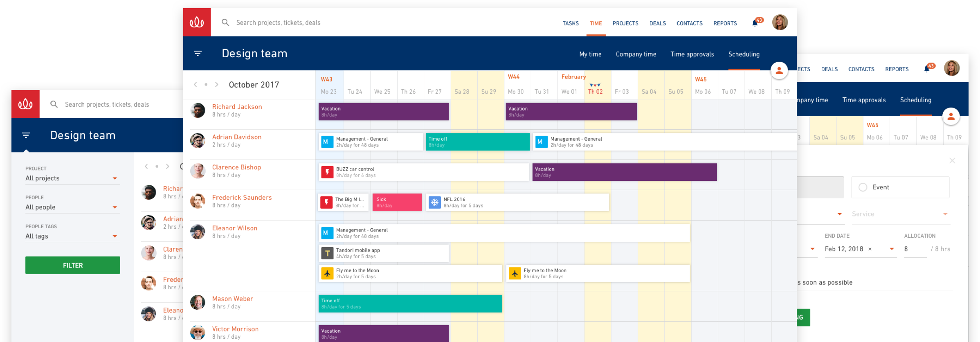Click the allocation input showing 8
The height and width of the screenshot is (342, 980).
point(915,249)
